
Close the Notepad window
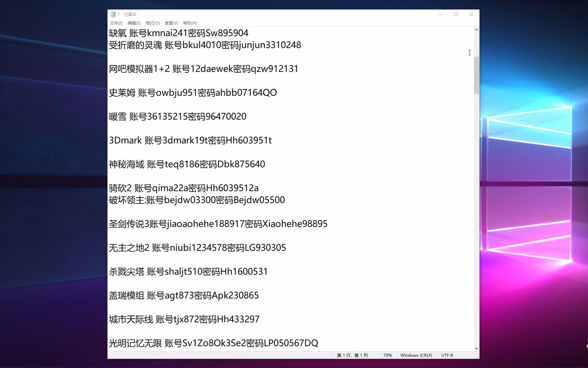coord(472,14)
